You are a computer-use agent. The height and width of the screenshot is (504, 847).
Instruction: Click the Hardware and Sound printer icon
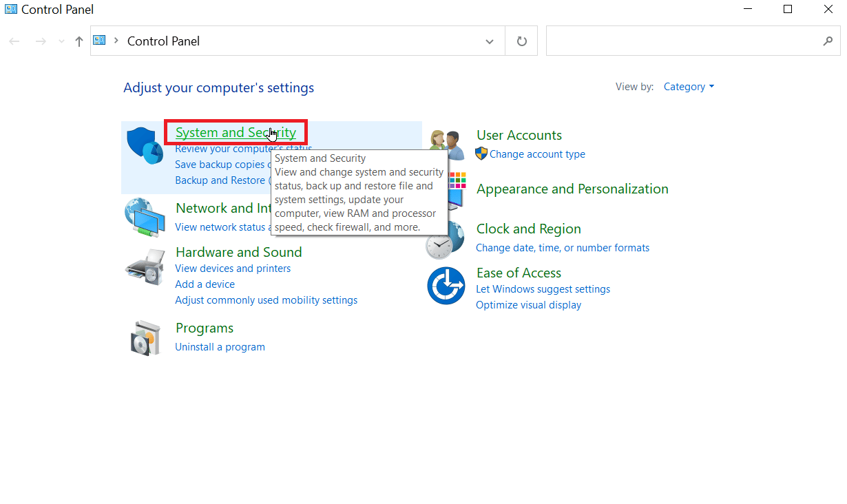145,268
